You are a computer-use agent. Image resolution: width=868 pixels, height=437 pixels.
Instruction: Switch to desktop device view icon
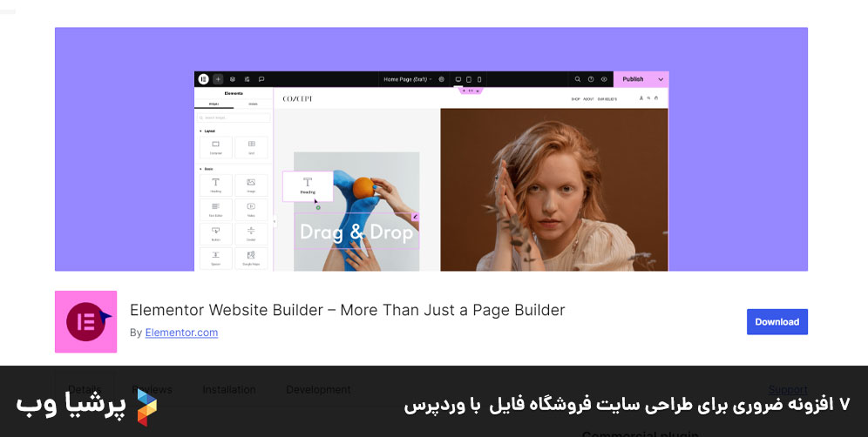[x=458, y=79]
